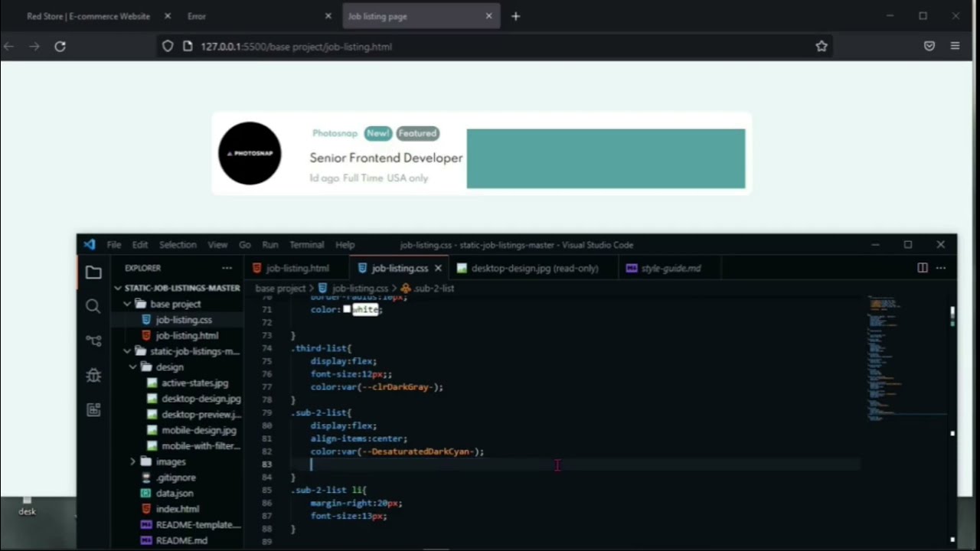
Task: Collapse the design folder
Action: (x=133, y=367)
